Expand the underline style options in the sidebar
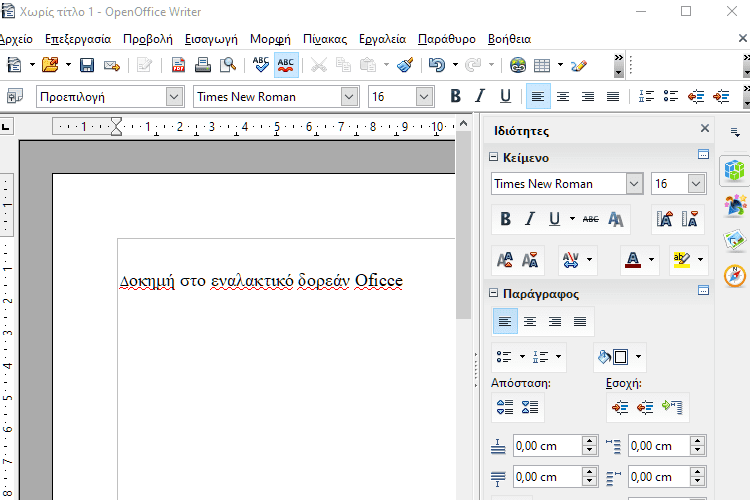The image size is (750, 500). click(x=572, y=219)
